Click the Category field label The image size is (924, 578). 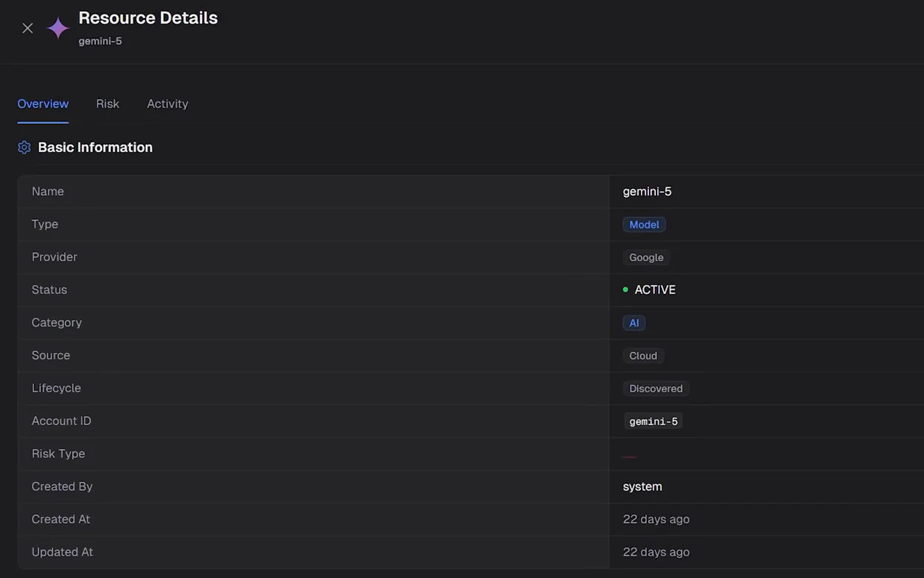pyautogui.click(x=57, y=323)
